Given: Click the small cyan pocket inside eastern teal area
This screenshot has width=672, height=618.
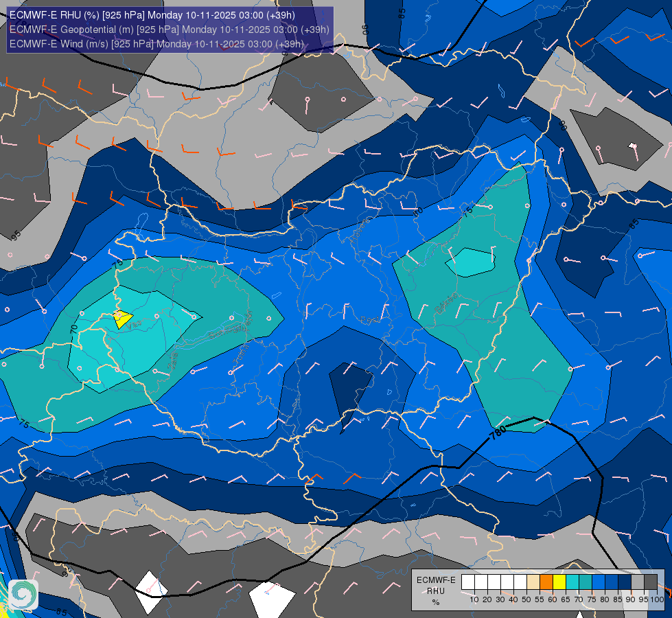Looking at the screenshot, I should pos(472,262).
